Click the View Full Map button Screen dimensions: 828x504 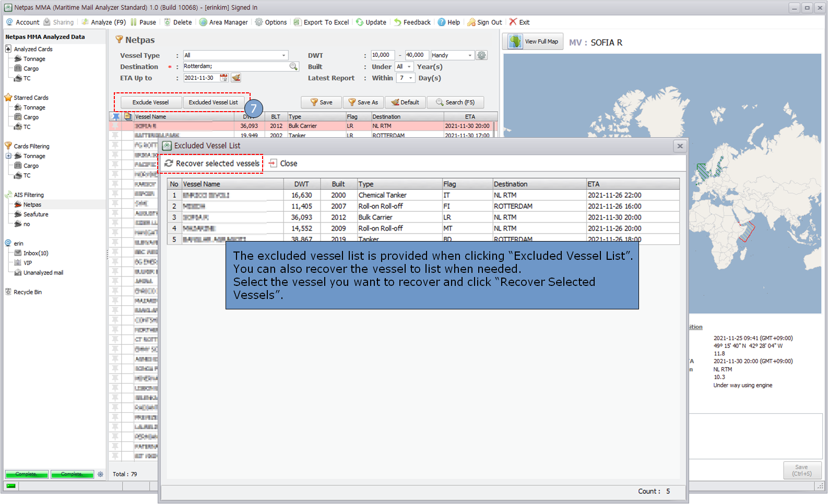pos(533,42)
